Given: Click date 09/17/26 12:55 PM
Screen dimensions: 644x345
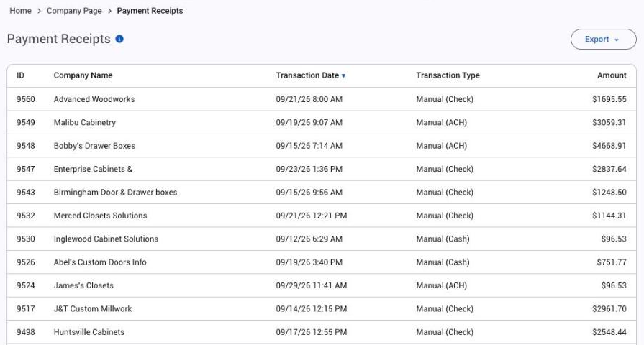Looking at the screenshot, I should (312, 332).
